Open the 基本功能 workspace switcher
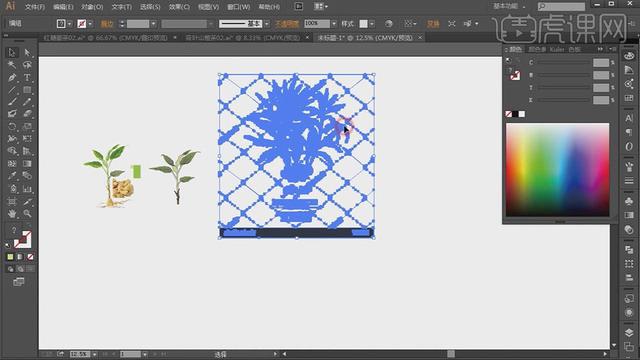Screen dimensions: 640x360 (509, 6)
